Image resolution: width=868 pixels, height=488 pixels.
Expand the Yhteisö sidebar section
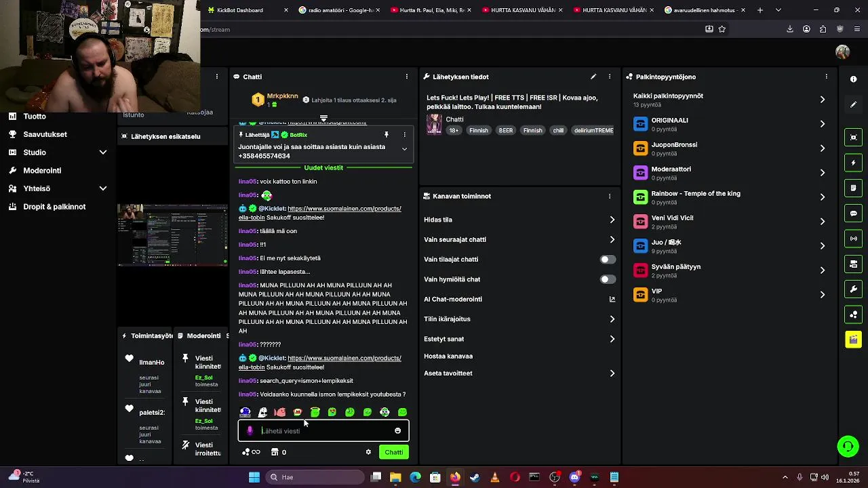[x=103, y=188]
